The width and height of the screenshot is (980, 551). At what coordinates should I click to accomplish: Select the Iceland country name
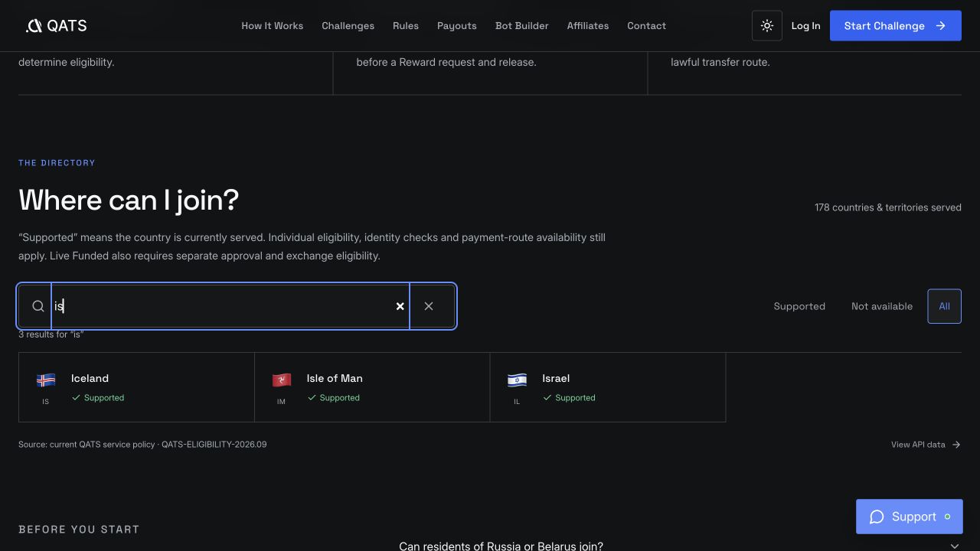click(x=90, y=378)
